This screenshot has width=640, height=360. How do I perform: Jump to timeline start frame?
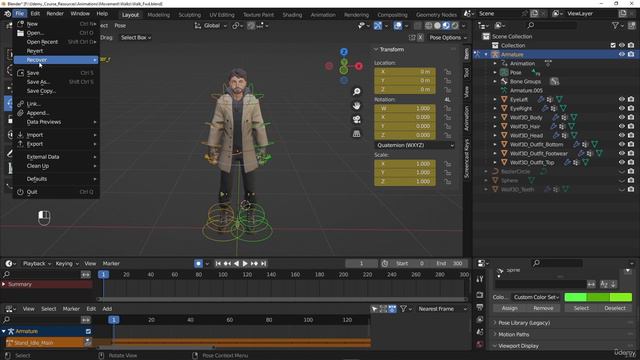(x=218, y=264)
